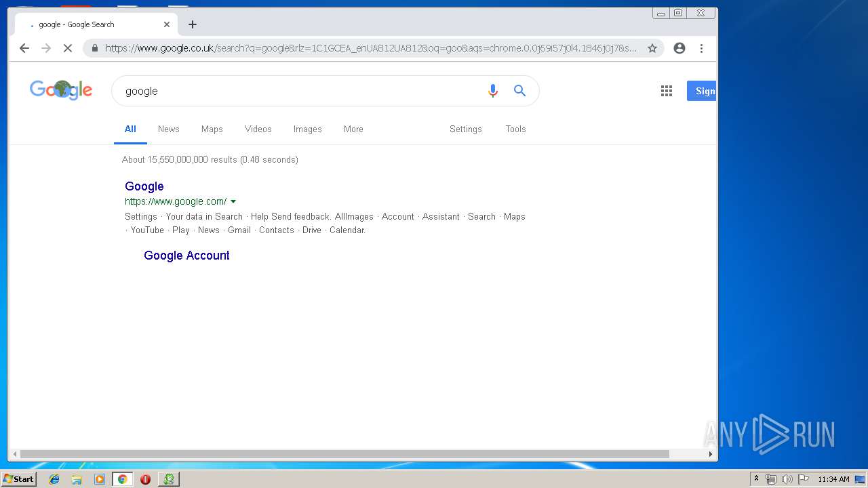
Task: Open the Action Center flag icon
Action: pyautogui.click(x=803, y=479)
